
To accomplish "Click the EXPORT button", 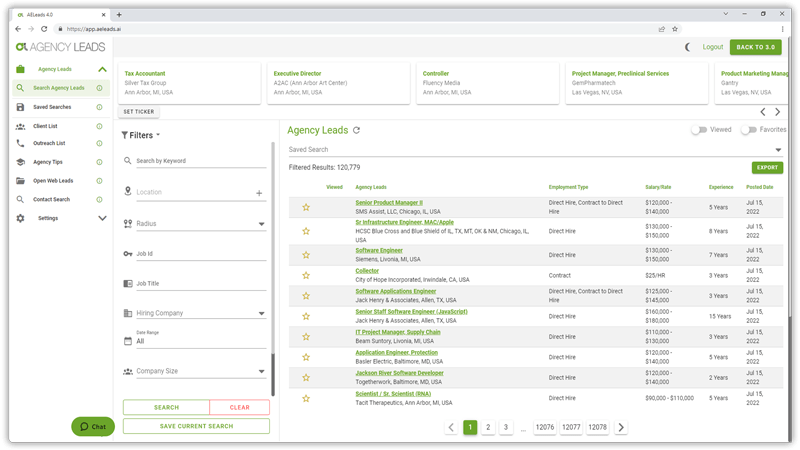I will coord(767,167).
